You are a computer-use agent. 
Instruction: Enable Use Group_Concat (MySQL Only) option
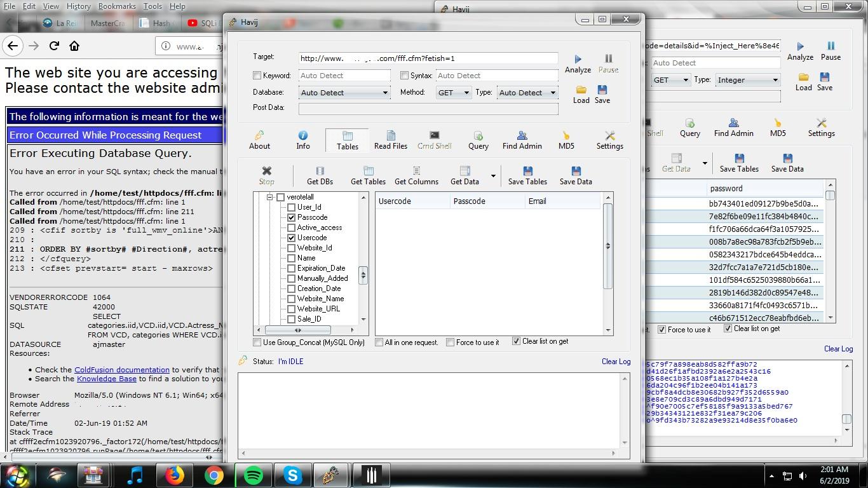coord(257,342)
